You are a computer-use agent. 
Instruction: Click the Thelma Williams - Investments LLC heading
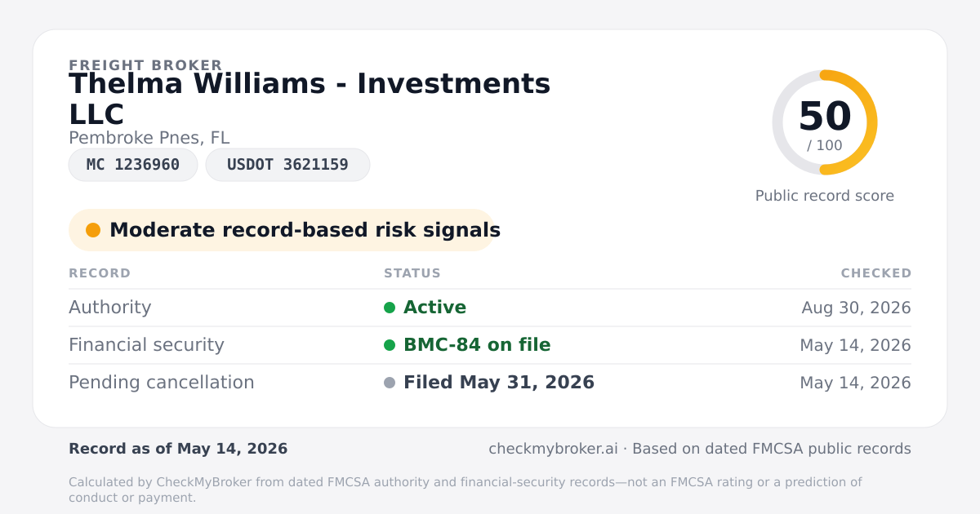click(x=310, y=99)
